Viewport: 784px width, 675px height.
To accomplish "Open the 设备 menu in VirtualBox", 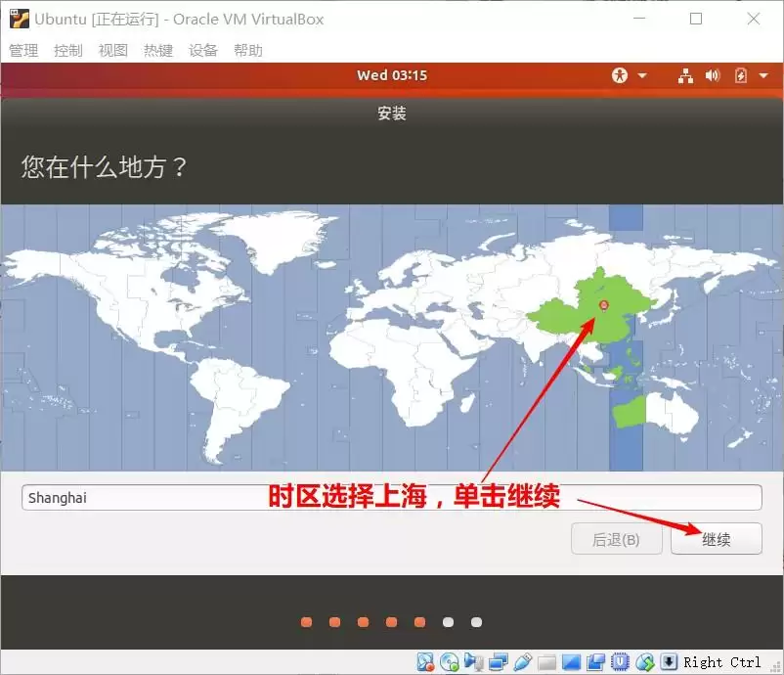I will tap(202, 50).
